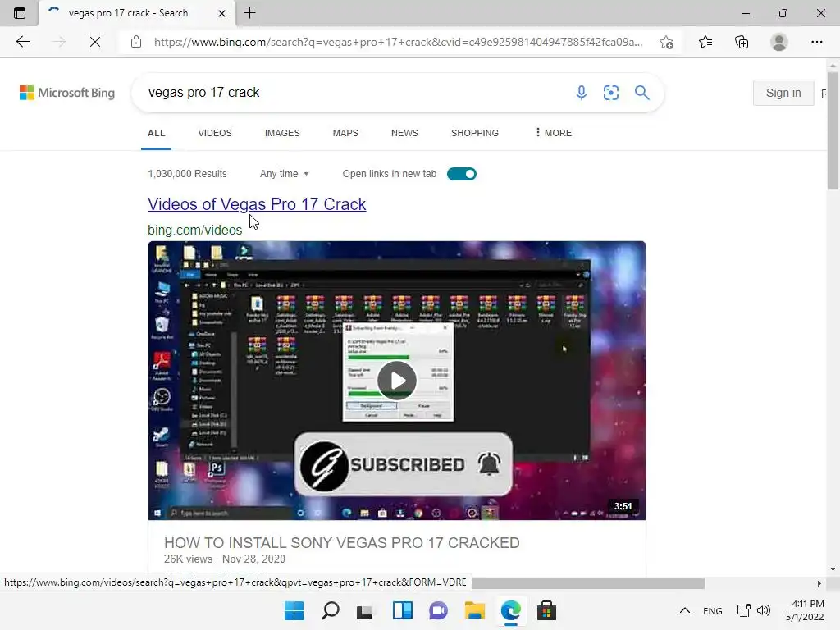Open Widgets from the taskbar
The image size is (840, 630).
[x=402, y=610]
